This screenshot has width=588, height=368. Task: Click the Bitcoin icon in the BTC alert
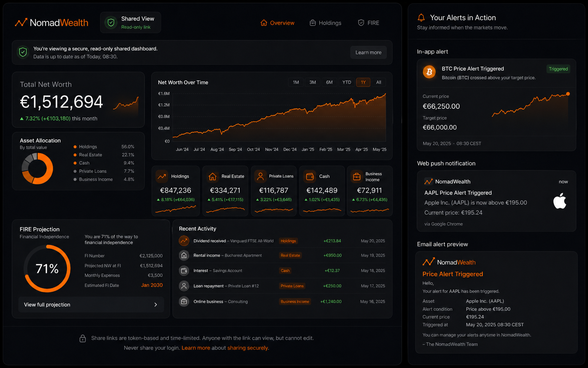pos(429,72)
